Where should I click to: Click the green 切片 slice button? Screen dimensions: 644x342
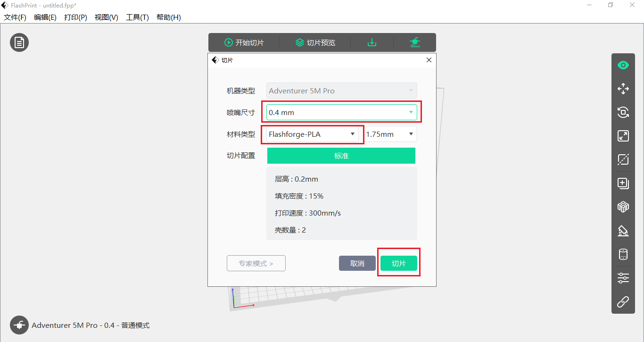(399, 263)
